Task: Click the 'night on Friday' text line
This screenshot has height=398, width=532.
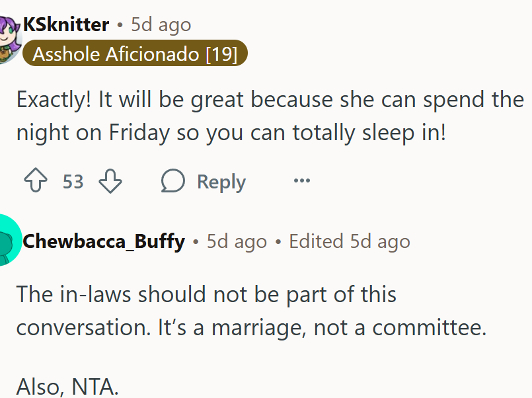Action: click(x=231, y=132)
